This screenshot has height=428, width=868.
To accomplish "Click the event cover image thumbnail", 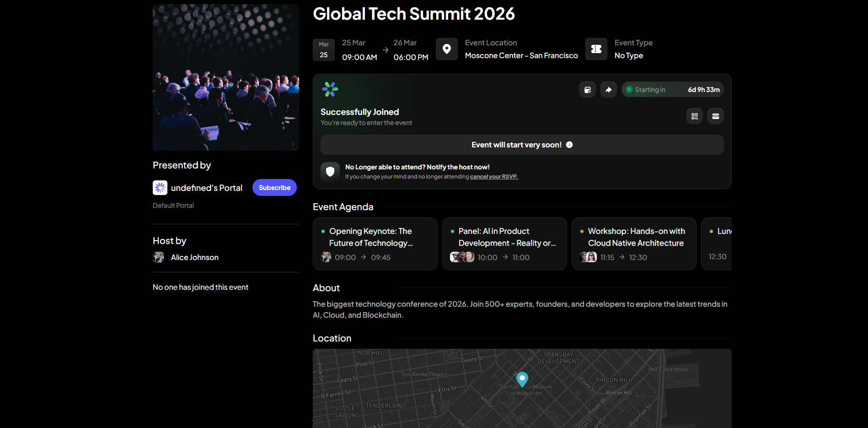I will pos(226,77).
